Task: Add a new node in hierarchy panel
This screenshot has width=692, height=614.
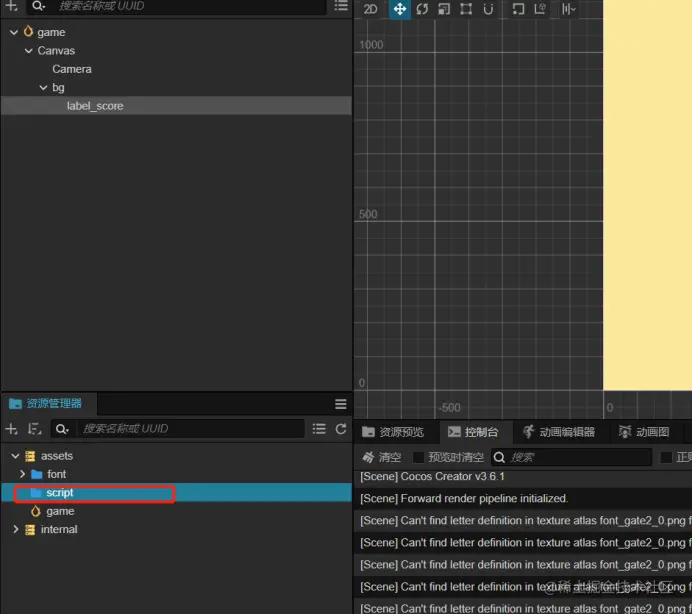Action: click(11, 6)
